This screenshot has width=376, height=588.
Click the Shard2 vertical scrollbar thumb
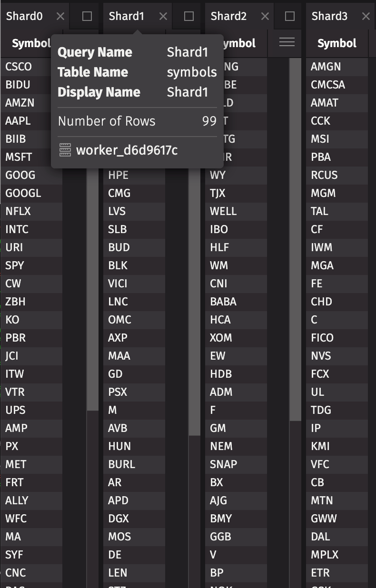coord(295,238)
